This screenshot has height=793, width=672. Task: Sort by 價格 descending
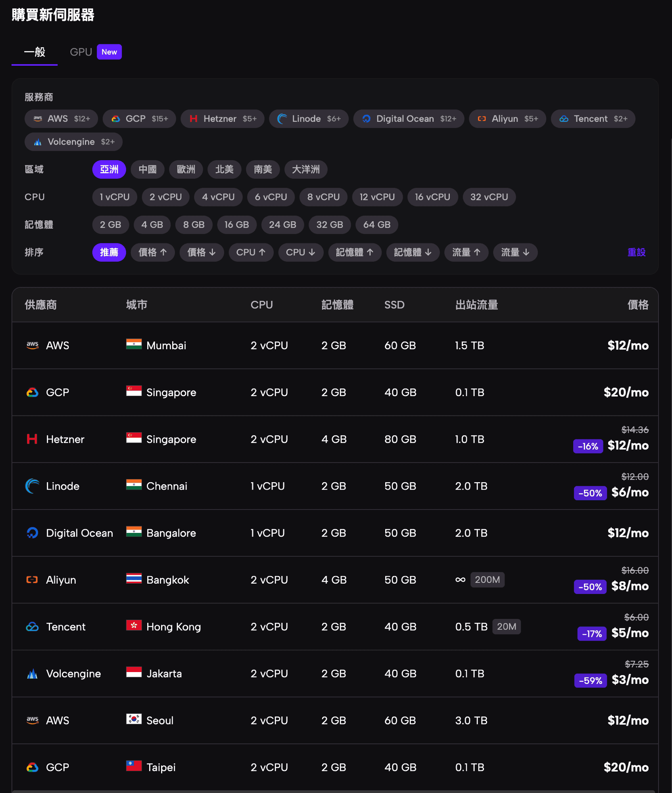(x=202, y=253)
